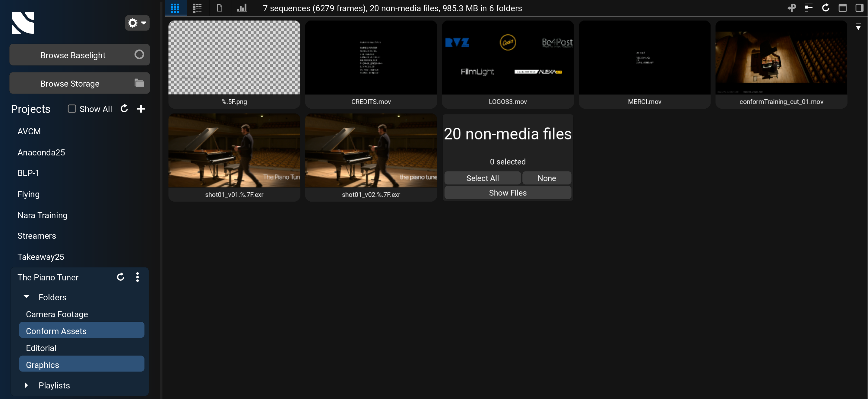
Task: Refresh the media browser contents
Action: tap(825, 8)
